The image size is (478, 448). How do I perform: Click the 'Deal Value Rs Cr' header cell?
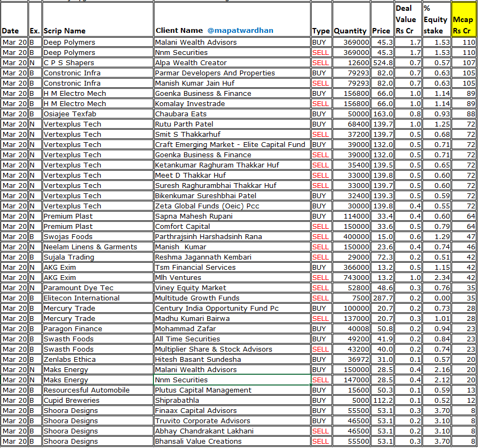408,19
